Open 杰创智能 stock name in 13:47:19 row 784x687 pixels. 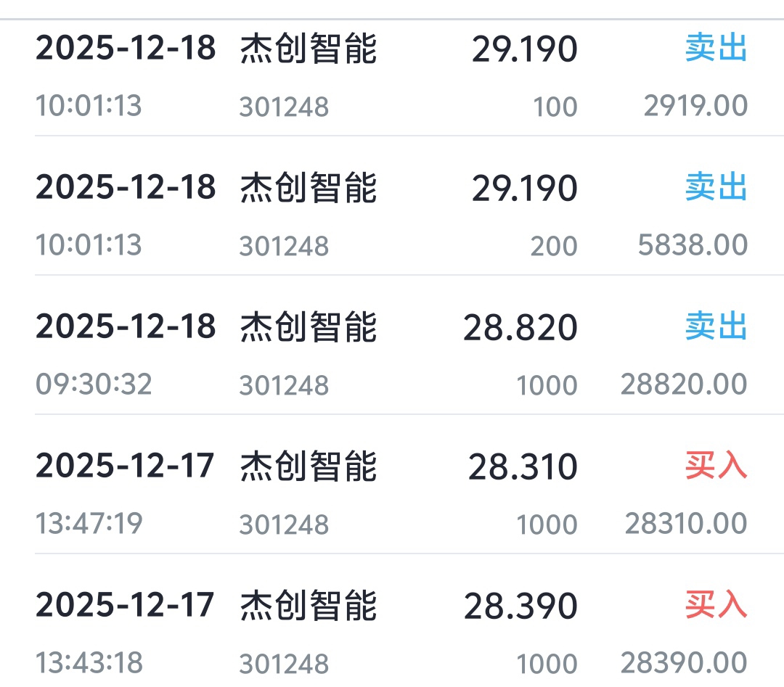(309, 466)
